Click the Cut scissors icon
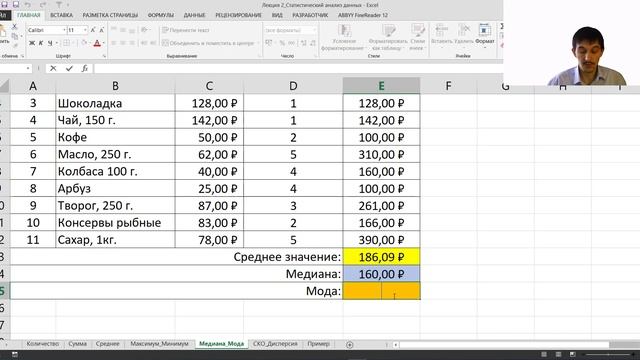The width and height of the screenshot is (640, 360). pos(15,27)
